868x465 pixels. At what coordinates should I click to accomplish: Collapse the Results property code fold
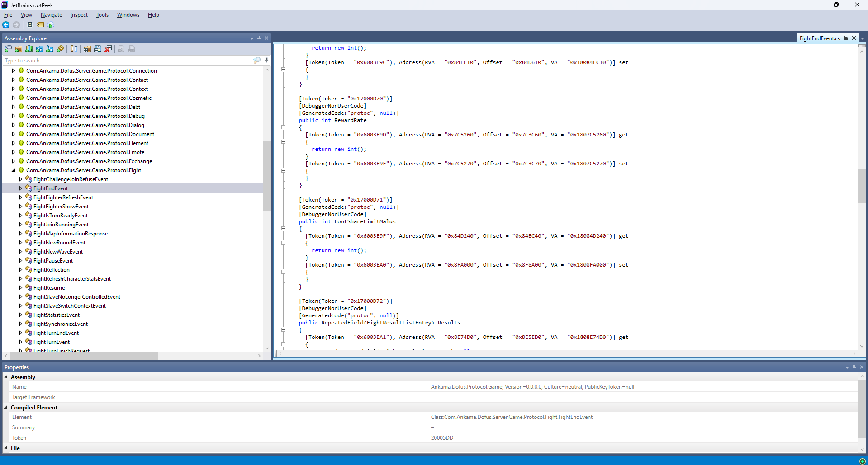tap(284, 330)
